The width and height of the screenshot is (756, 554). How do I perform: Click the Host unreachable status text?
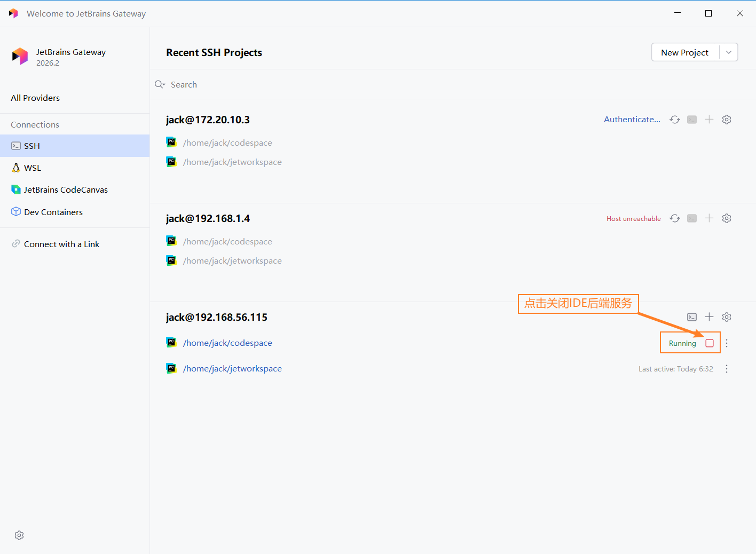[x=634, y=218]
